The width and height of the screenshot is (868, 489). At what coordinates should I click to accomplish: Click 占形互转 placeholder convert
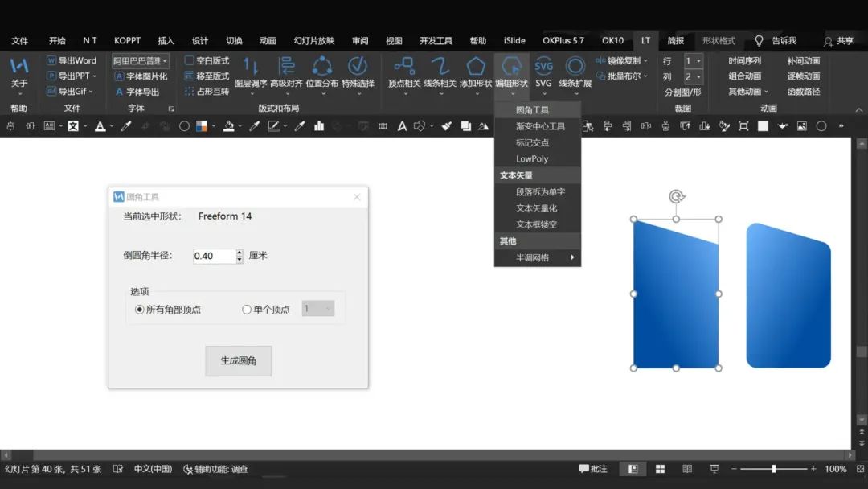click(207, 92)
